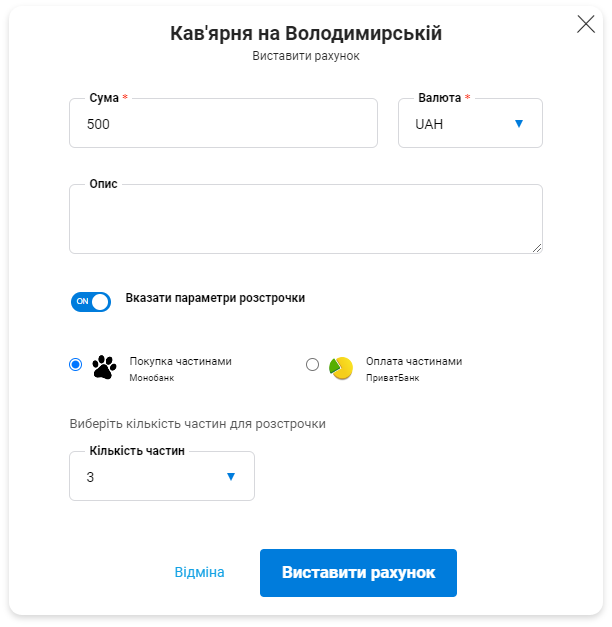Click the Відміна cancel link
The image size is (612, 627).
coord(199,572)
